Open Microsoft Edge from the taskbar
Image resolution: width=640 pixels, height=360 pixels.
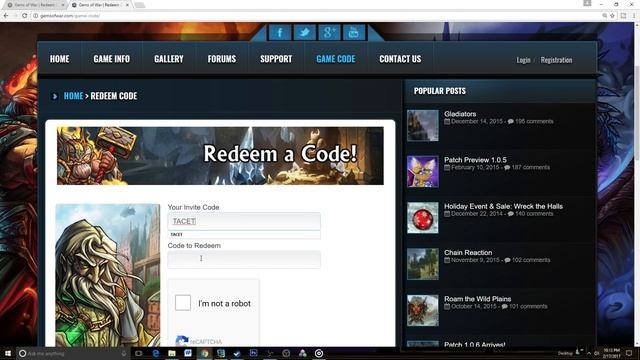(156, 353)
